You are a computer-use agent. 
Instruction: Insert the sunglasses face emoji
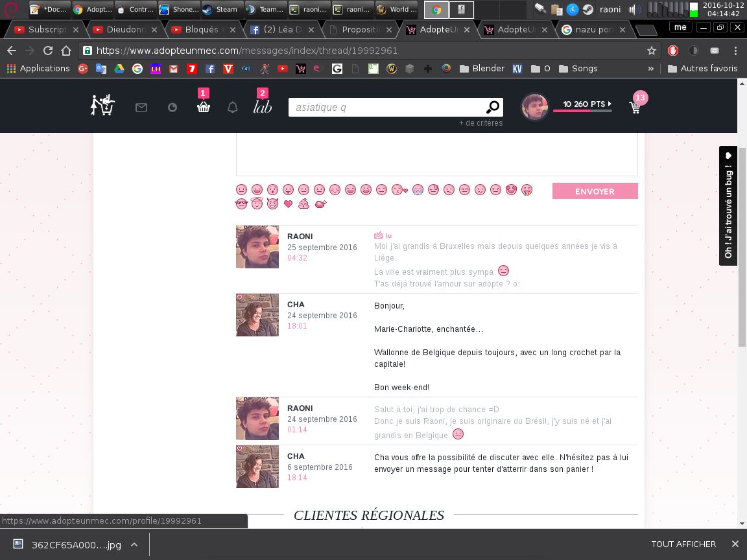click(x=241, y=204)
